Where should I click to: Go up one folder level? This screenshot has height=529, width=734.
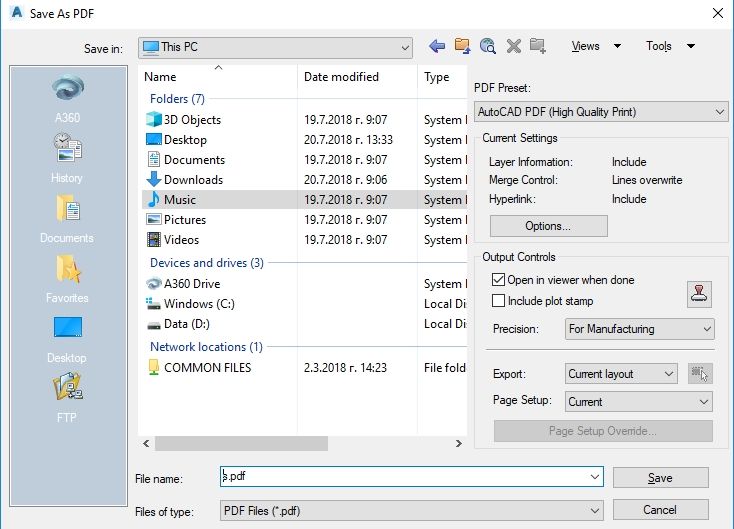462,46
